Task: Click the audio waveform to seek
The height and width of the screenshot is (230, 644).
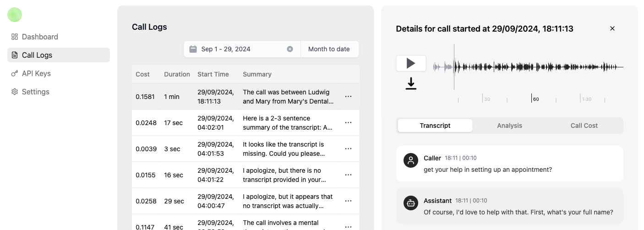Action: click(527, 67)
